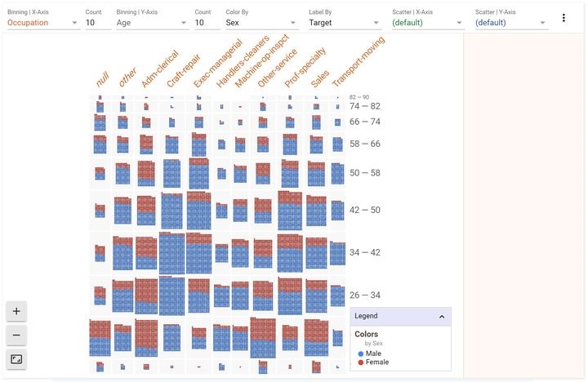Open the Color By Sex dropdown
Image resolution: width=588 pixels, height=382 pixels.
[x=261, y=23]
